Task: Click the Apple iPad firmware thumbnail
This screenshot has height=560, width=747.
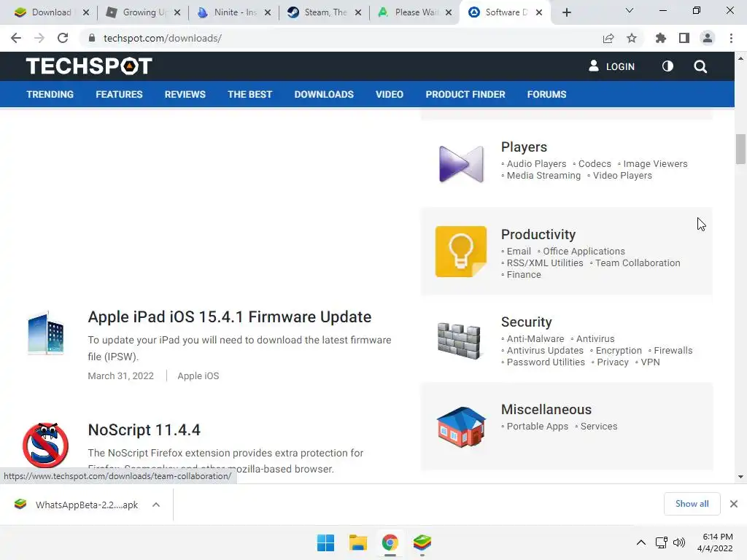Action: 46,333
